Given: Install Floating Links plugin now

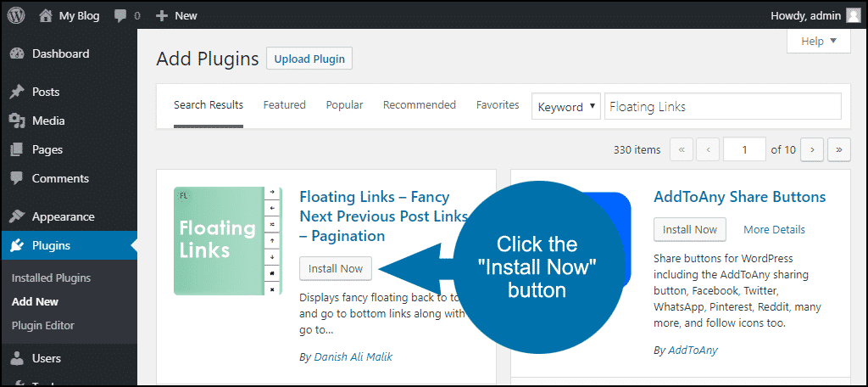Looking at the screenshot, I should click(x=336, y=268).
